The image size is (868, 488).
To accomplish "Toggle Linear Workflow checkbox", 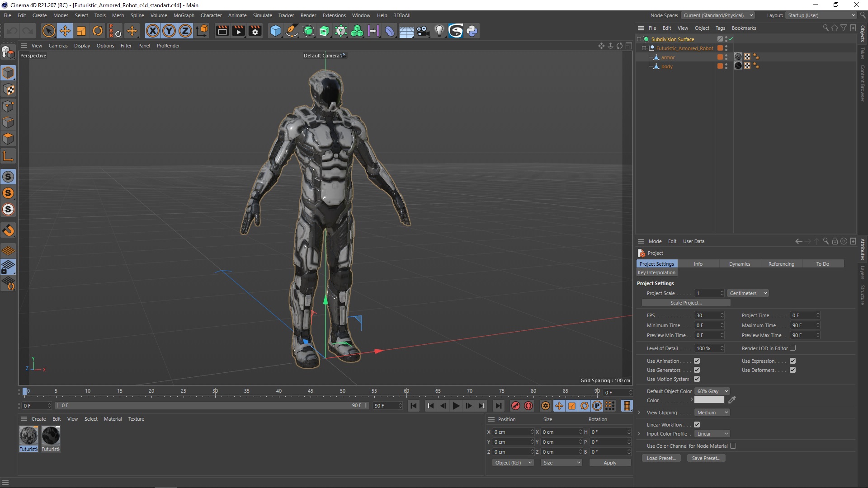I will coord(697,425).
